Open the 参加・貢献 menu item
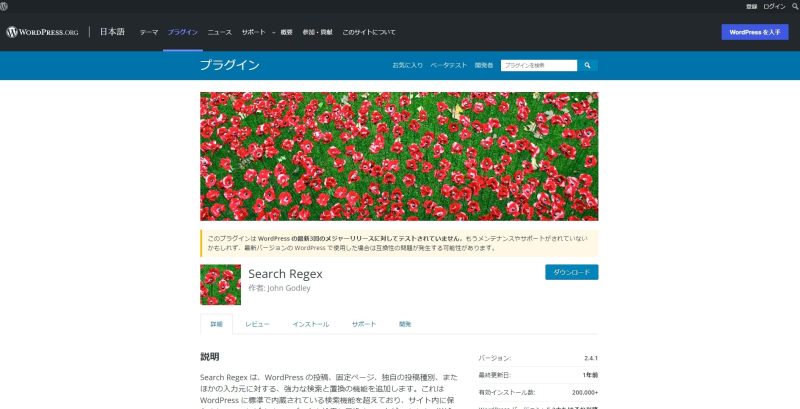This screenshot has width=800, height=409. click(317, 32)
